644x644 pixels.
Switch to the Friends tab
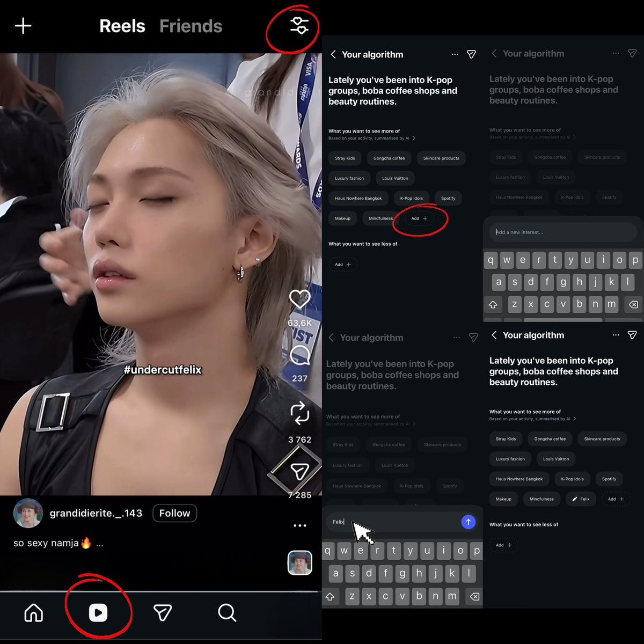point(191,25)
